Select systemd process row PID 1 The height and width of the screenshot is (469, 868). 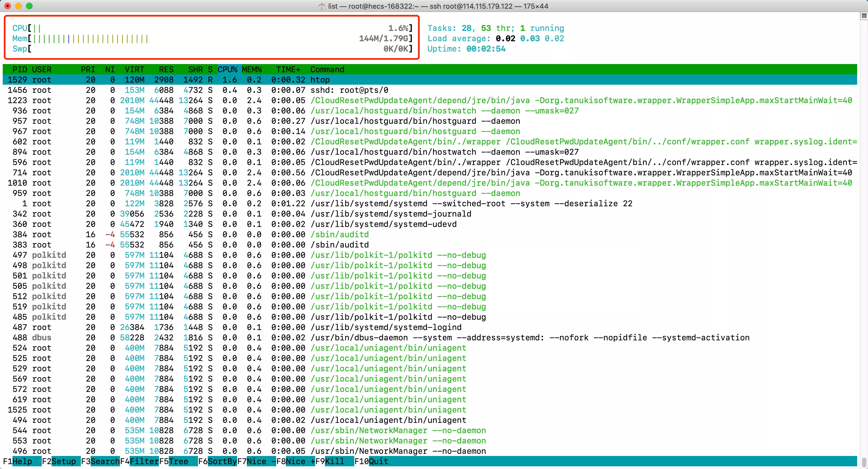[430, 204]
